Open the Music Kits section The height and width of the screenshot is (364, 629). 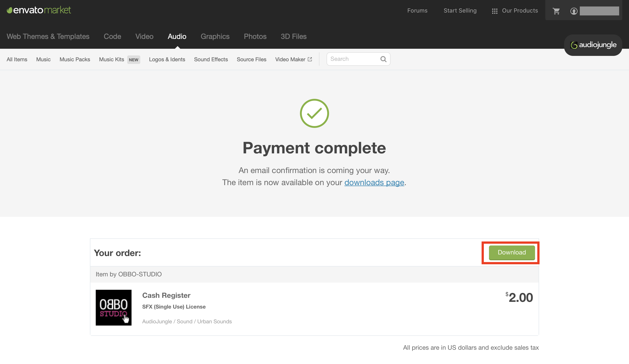[x=111, y=59]
